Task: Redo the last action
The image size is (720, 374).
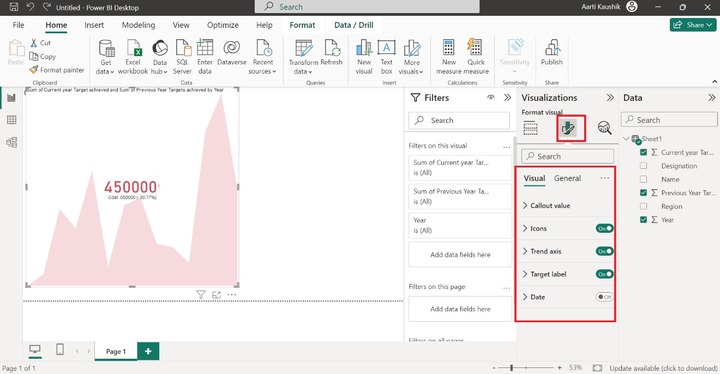Action: [x=46, y=7]
